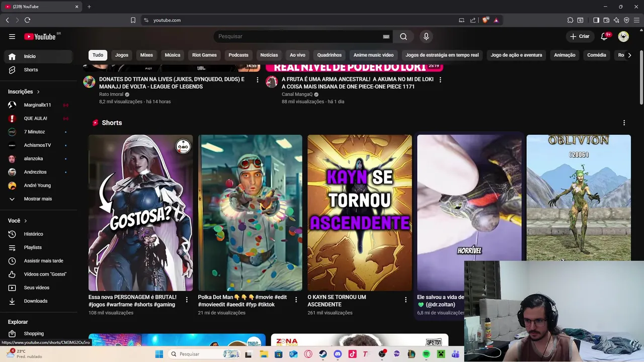Viewport: 644px width, 362px height.
Task: Open options for Polka Dot Man short
Action: coord(296,300)
